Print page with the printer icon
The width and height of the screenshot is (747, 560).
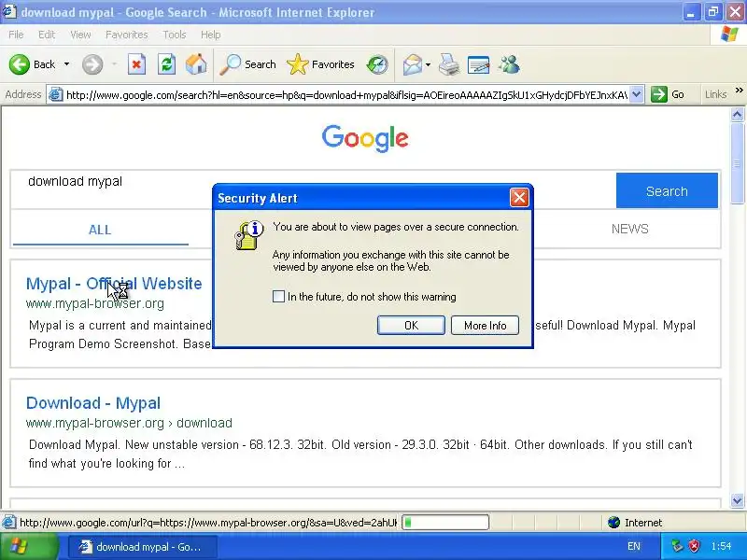[449, 64]
